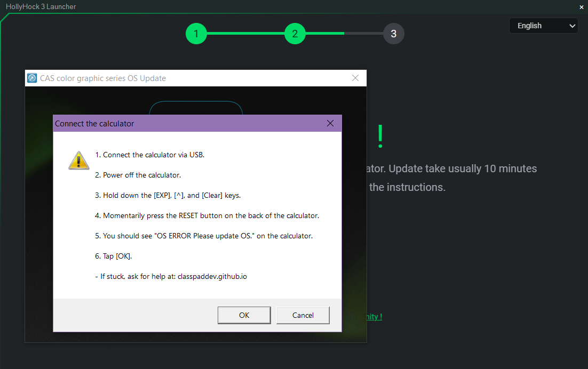Image resolution: width=588 pixels, height=369 pixels.
Task: Click the yellow warning triangle icon
Action: pyautogui.click(x=79, y=161)
